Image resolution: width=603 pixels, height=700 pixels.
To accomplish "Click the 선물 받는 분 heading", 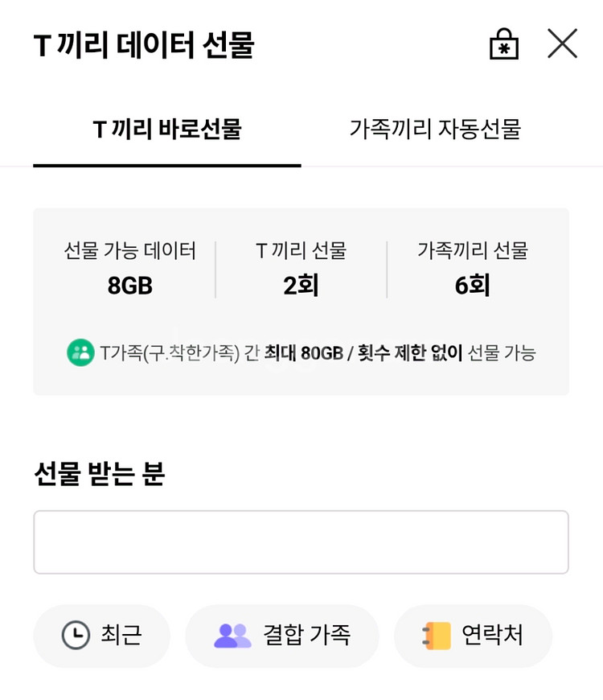I will pos(99,474).
